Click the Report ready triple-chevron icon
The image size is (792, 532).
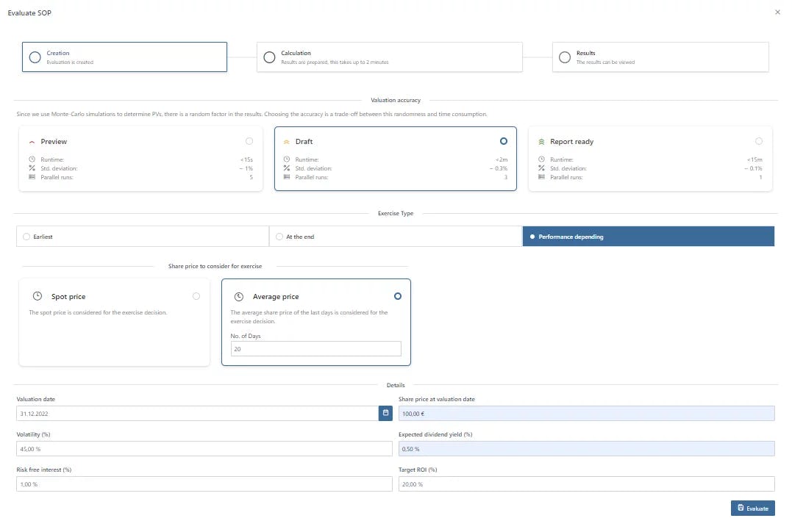[x=541, y=142]
